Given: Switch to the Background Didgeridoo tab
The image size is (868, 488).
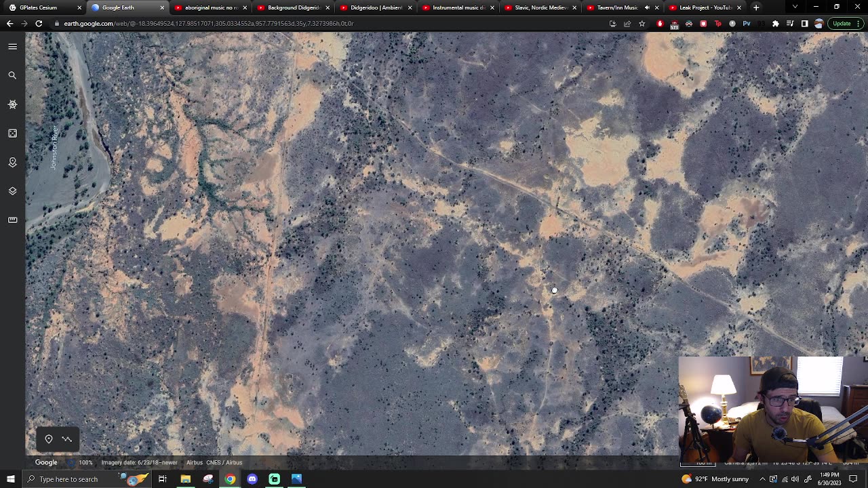Looking at the screenshot, I should (x=292, y=7).
